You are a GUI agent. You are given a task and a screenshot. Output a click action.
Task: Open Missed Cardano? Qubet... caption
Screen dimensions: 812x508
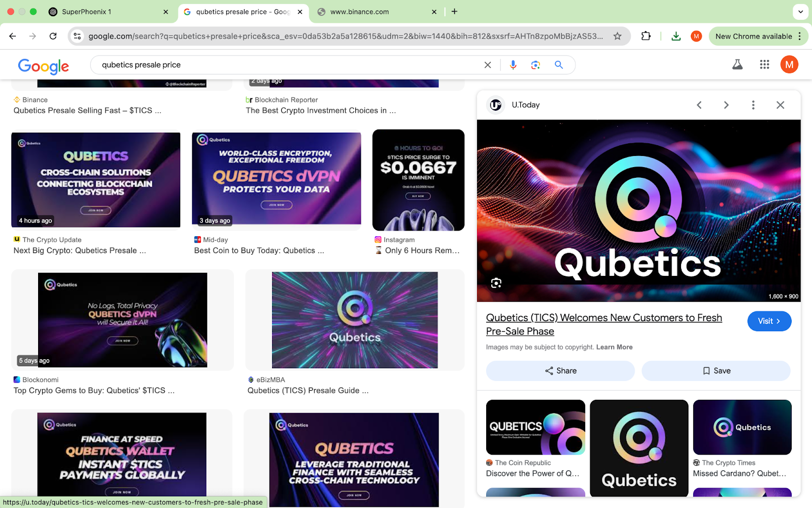(739, 473)
